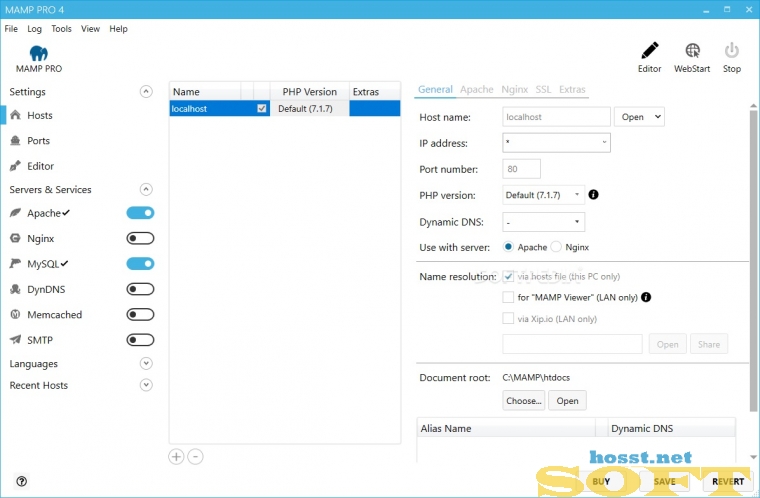Click the PHP Version column header

[310, 92]
